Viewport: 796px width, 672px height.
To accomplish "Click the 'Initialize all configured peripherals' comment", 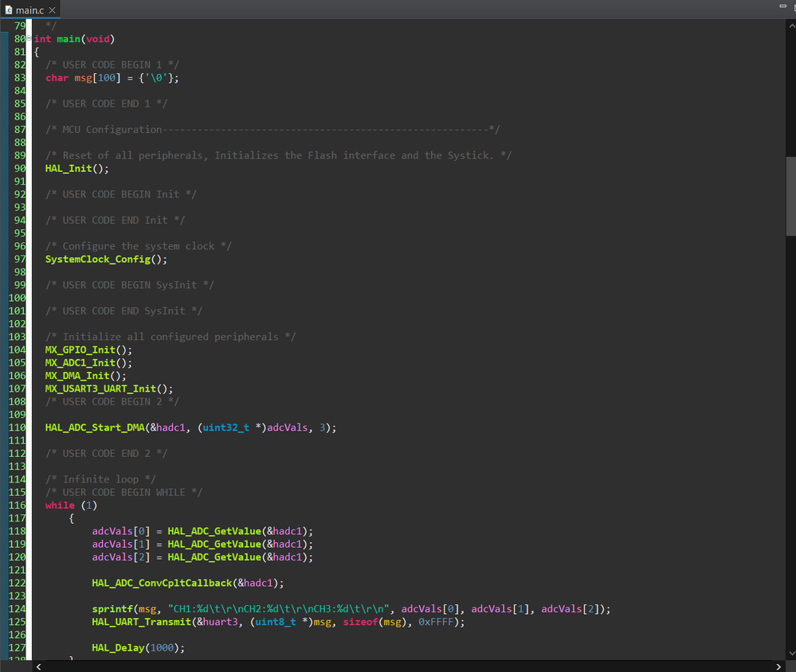I will (170, 338).
